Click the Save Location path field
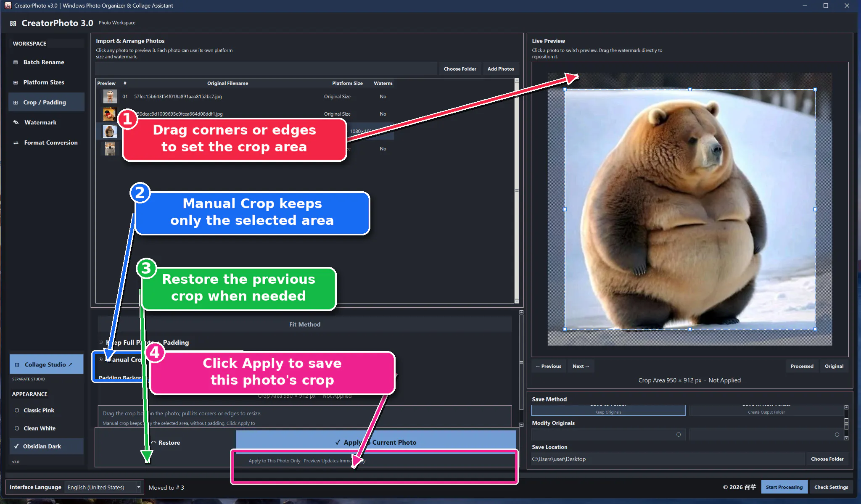Image resolution: width=861 pixels, height=504 pixels. (668, 459)
